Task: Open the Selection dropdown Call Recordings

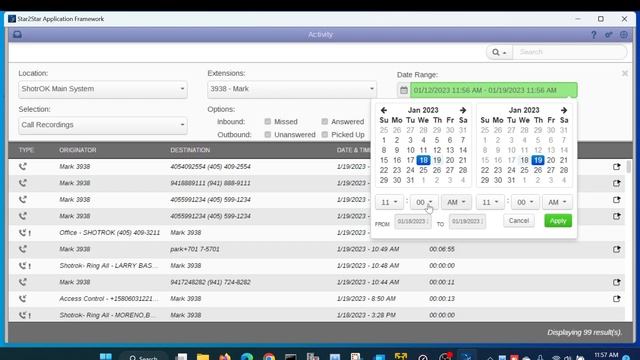Action: 103,125
